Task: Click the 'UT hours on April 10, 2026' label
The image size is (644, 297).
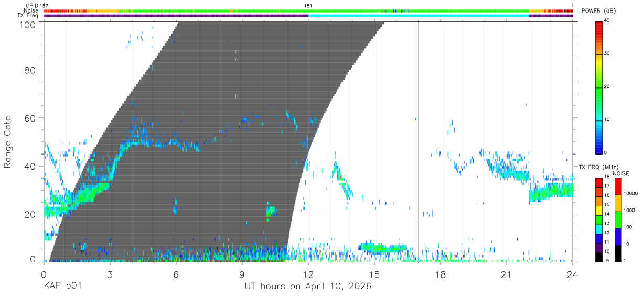Action: click(x=308, y=287)
